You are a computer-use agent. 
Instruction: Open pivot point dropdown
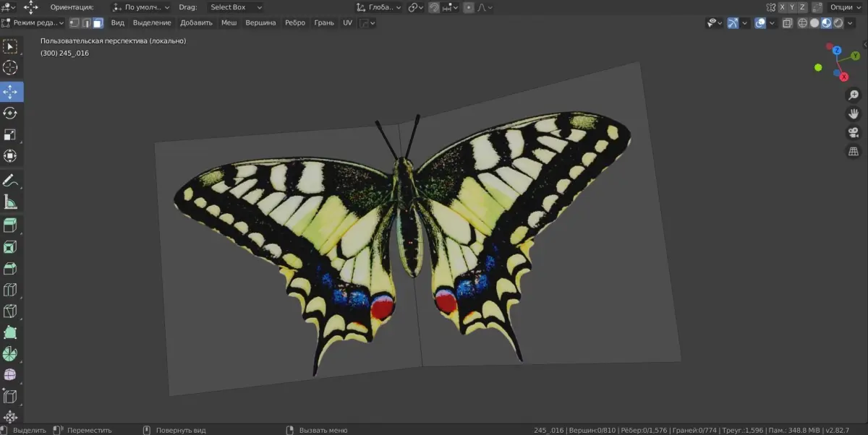[416, 7]
